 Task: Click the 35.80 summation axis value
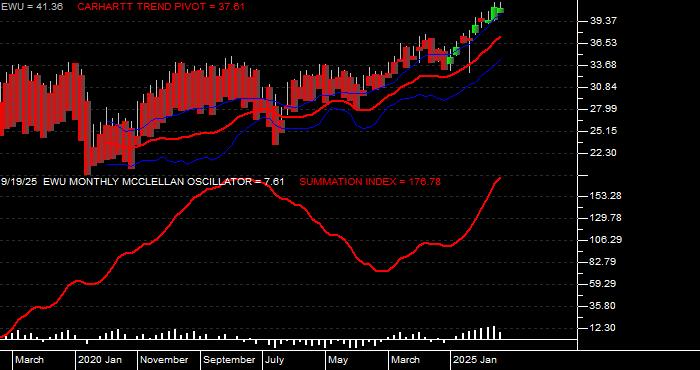602,306
